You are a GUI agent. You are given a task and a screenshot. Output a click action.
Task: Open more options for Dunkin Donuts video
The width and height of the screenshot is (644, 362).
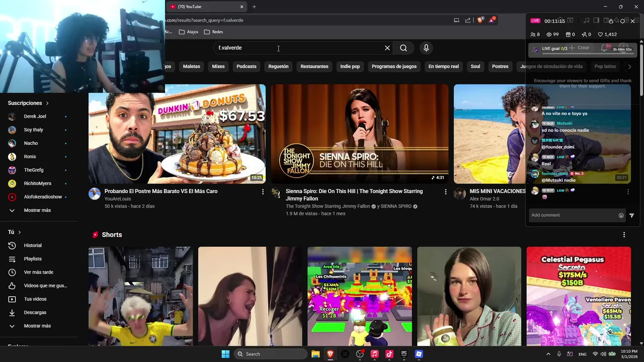[263, 192]
